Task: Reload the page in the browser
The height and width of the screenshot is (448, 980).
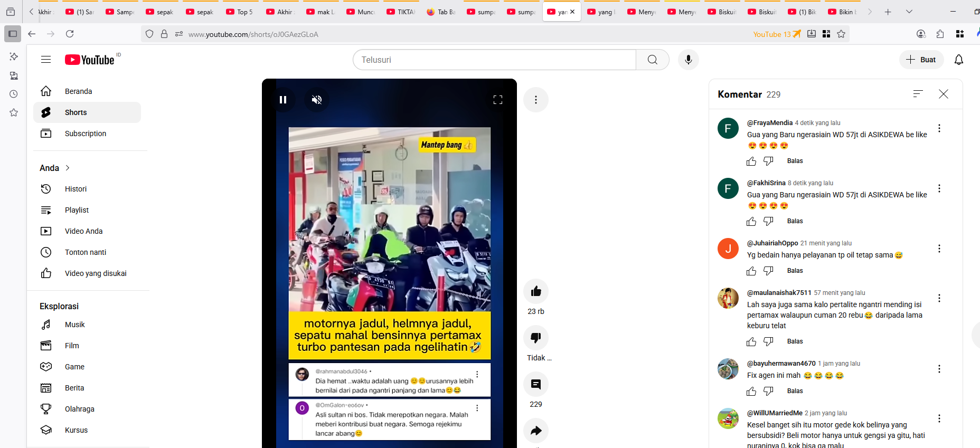Action: [70, 34]
